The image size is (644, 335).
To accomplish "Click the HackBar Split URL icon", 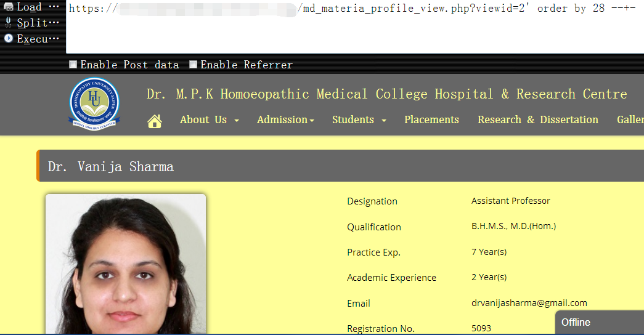I will coord(8,22).
